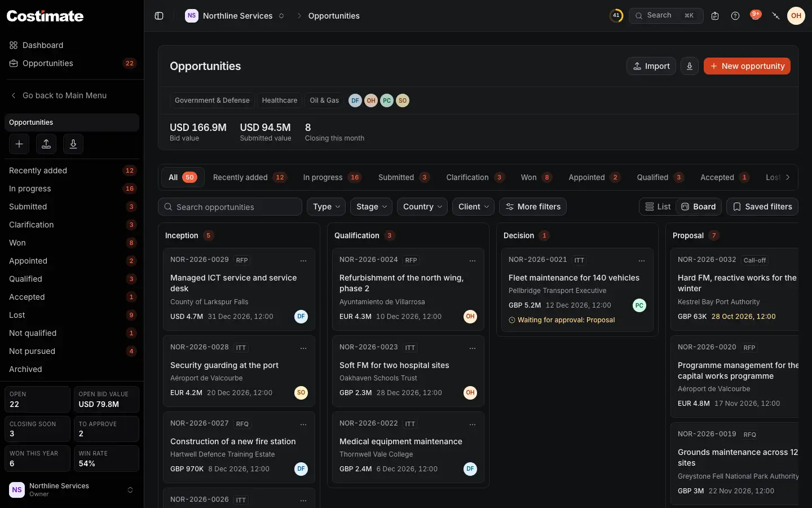Viewport: 812px width, 508px height.
Task: Open Saved filters
Action: (x=762, y=207)
